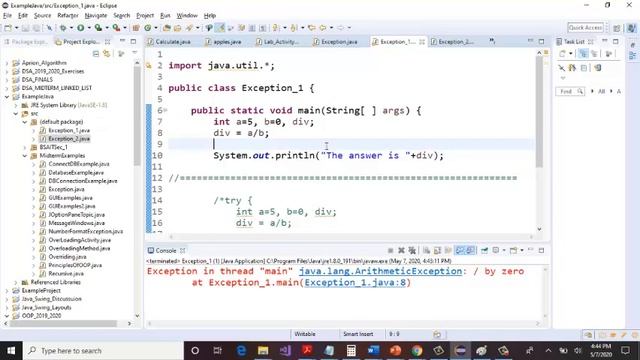
Task: Click the External Tools run icon
Action: pos(116,28)
